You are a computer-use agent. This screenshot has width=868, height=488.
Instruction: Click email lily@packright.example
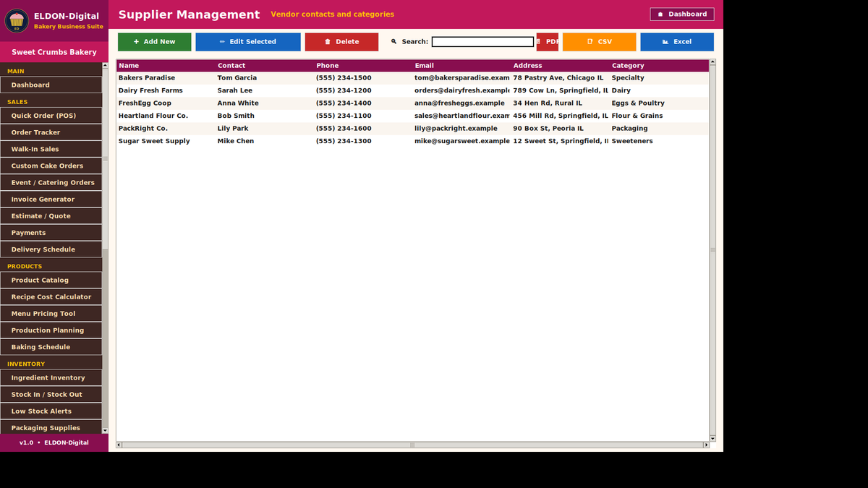click(456, 129)
